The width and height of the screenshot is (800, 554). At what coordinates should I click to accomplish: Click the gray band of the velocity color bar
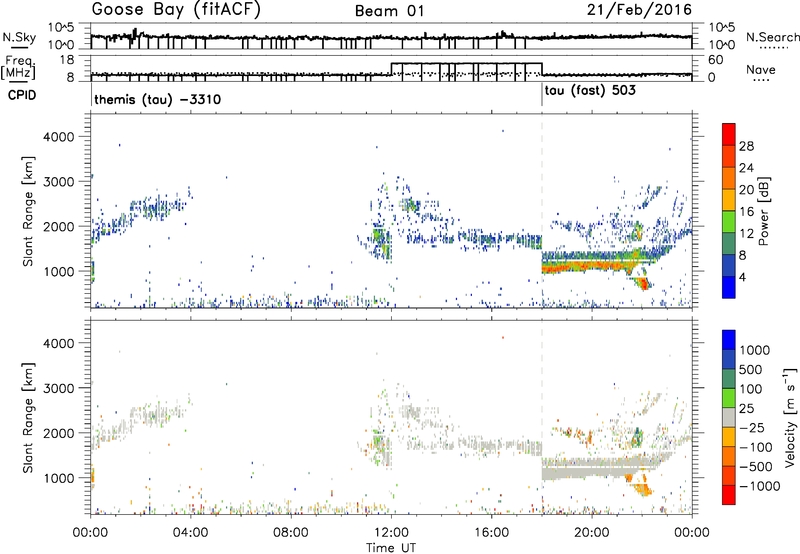coord(729,417)
